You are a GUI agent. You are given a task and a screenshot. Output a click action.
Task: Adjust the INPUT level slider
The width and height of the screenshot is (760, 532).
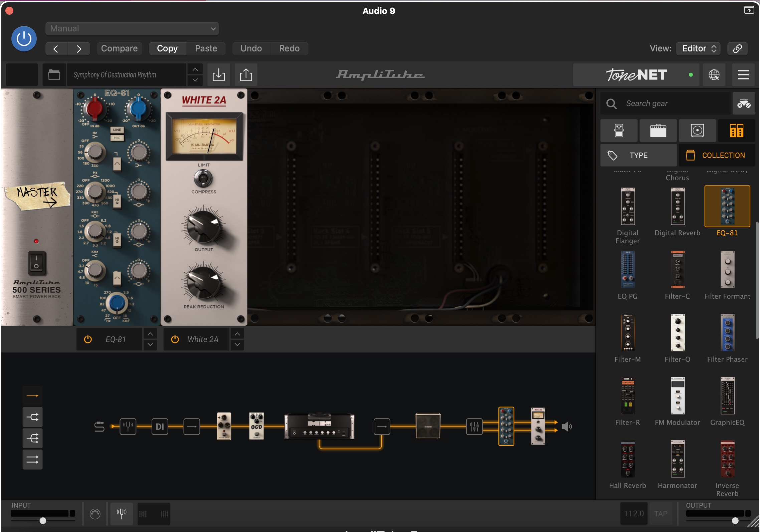point(43,521)
